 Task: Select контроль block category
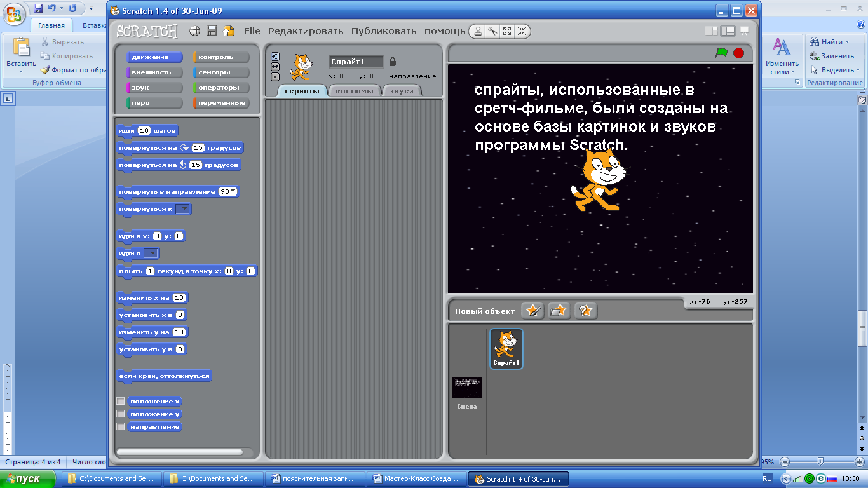coord(221,57)
